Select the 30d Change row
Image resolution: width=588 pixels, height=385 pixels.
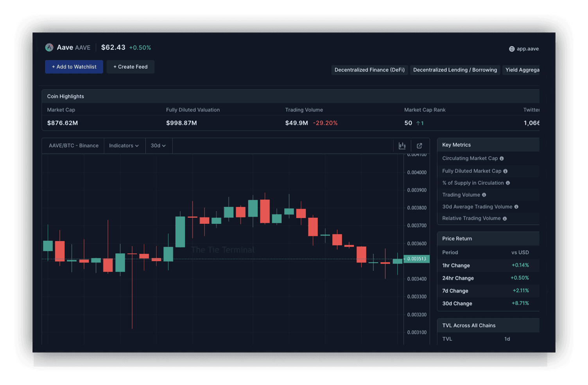(x=488, y=303)
